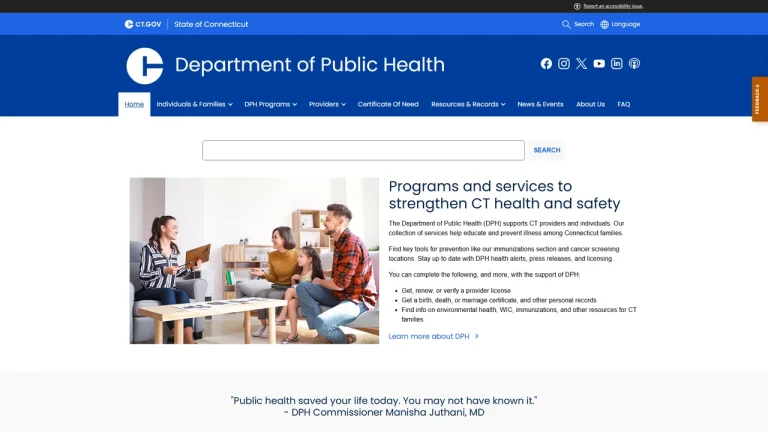The width and height of the screenshot is (768, 432).
Task: Go to News & Events
Action: click(540, 104)
